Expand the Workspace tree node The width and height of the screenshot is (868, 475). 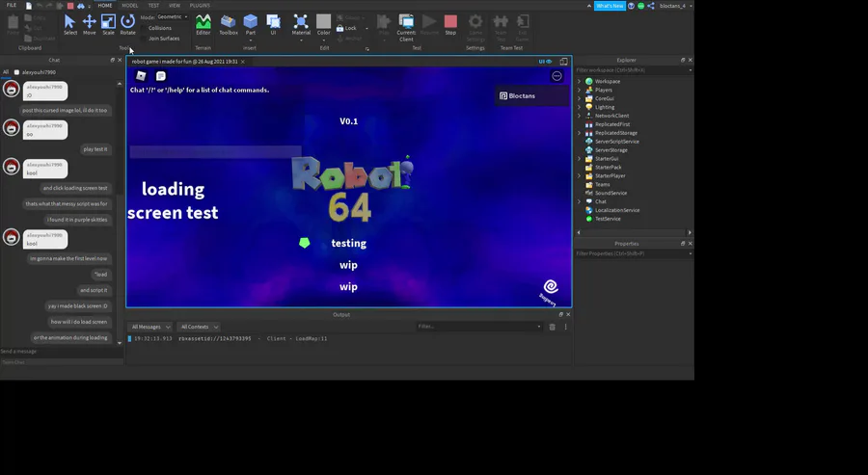tap(580, 81)
